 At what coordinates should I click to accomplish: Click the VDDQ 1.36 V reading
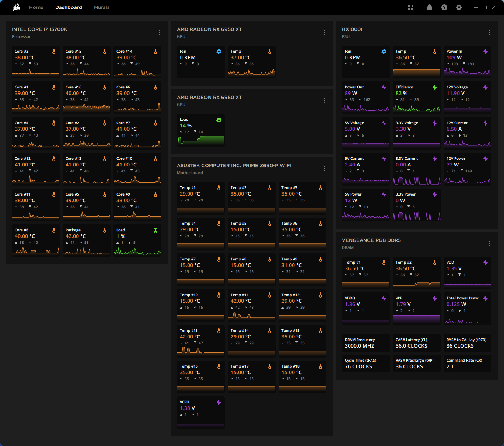(352, 304)
